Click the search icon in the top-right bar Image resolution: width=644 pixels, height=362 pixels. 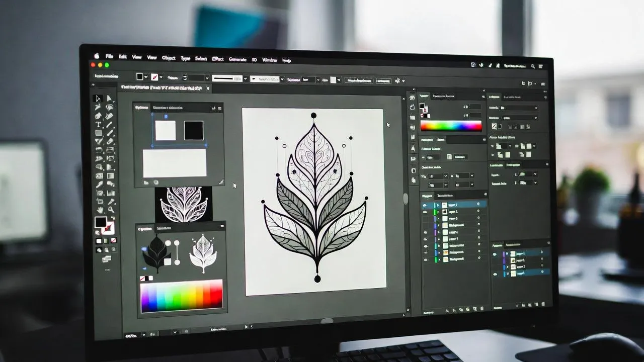[532, 65]
